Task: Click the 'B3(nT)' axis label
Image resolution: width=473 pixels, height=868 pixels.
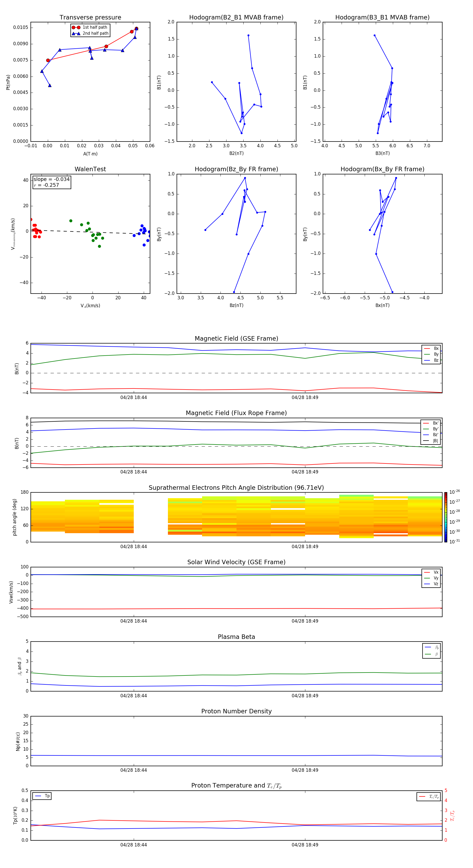Action: coord(382,153)
